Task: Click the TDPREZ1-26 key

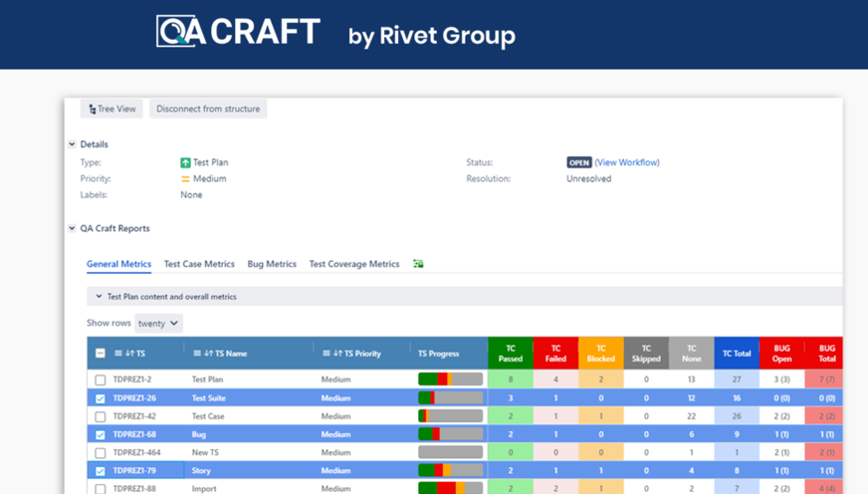Action: click(x=134, y=398)
